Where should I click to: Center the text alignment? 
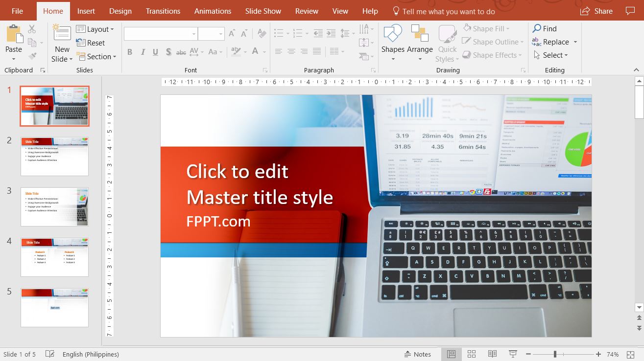291,51
